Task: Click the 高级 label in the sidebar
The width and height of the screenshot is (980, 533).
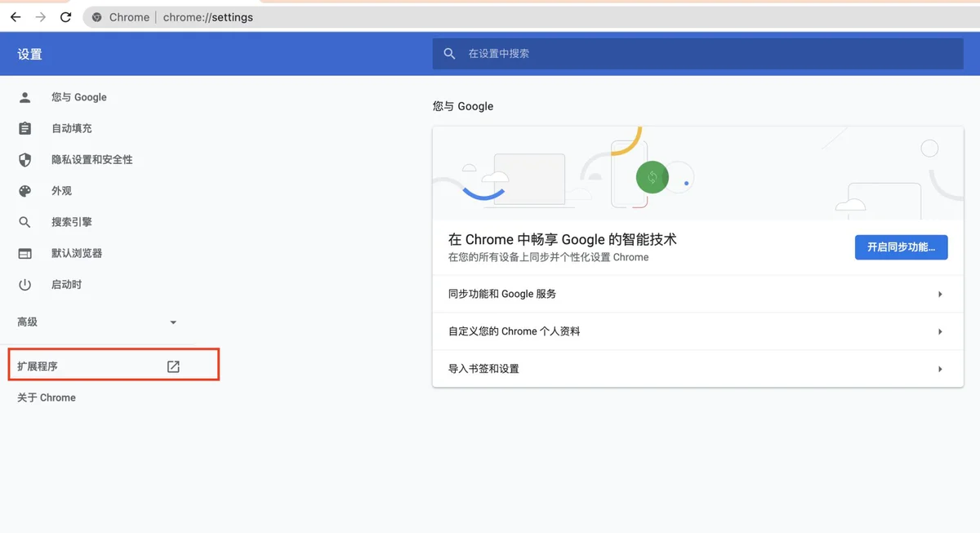Action: (x=28, y=322)
